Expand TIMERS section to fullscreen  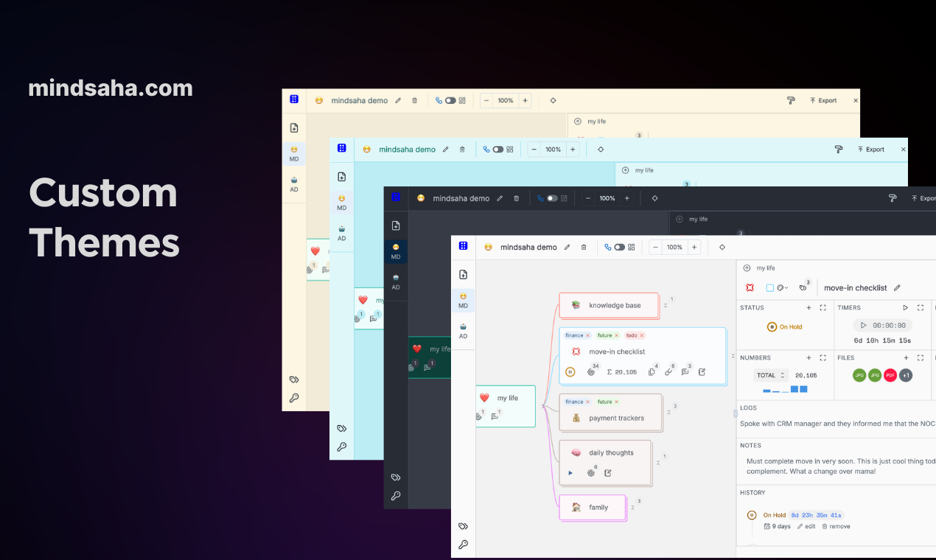[x=921, y=307]
